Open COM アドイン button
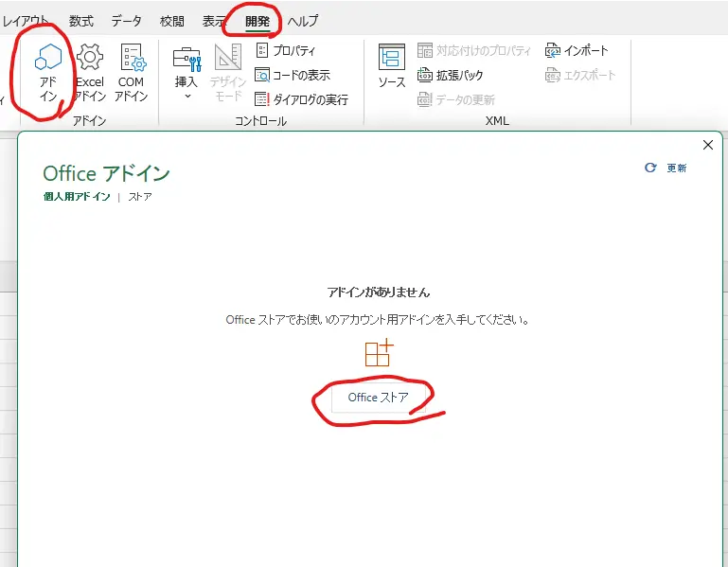The image size is (728, 567). point(132,73)
